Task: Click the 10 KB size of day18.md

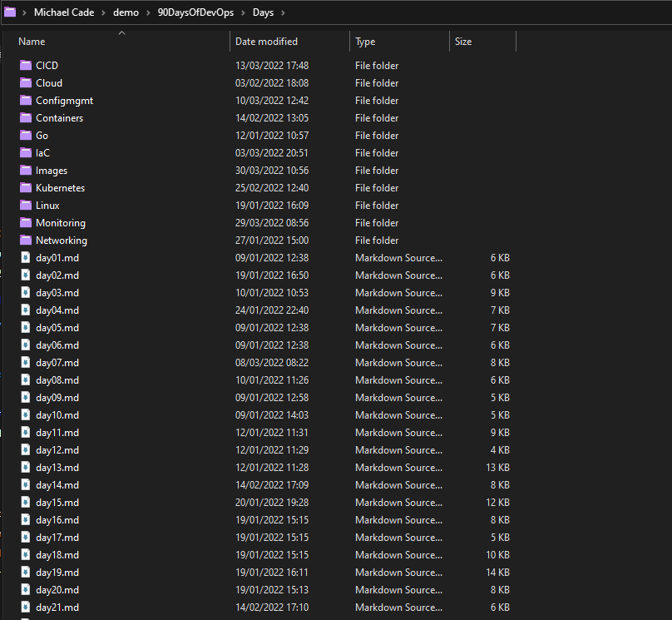Action: tap(497, 555)
